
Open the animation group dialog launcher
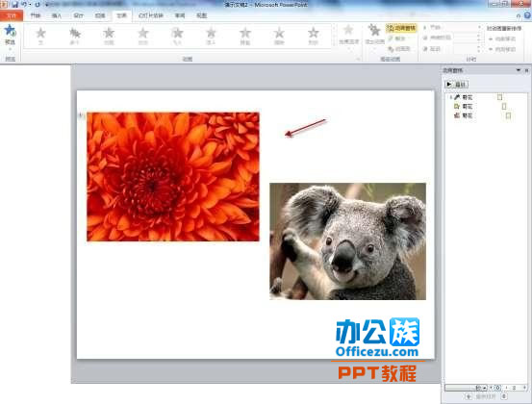(x=358, y=59)
